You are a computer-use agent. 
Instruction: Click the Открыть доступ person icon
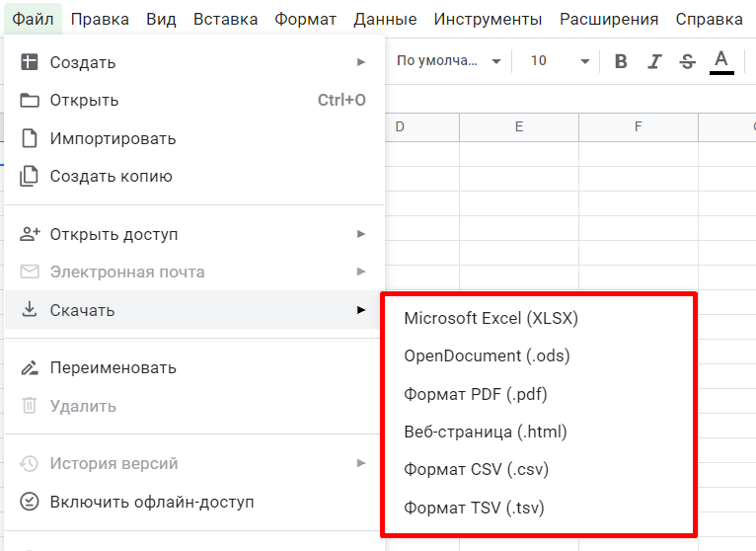click(x=30, y=234)
